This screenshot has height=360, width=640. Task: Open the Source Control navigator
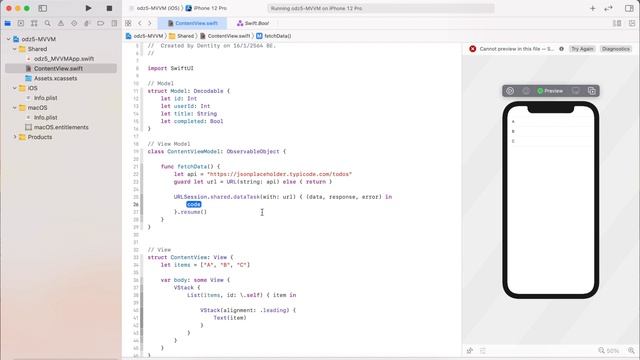(21, 23)
